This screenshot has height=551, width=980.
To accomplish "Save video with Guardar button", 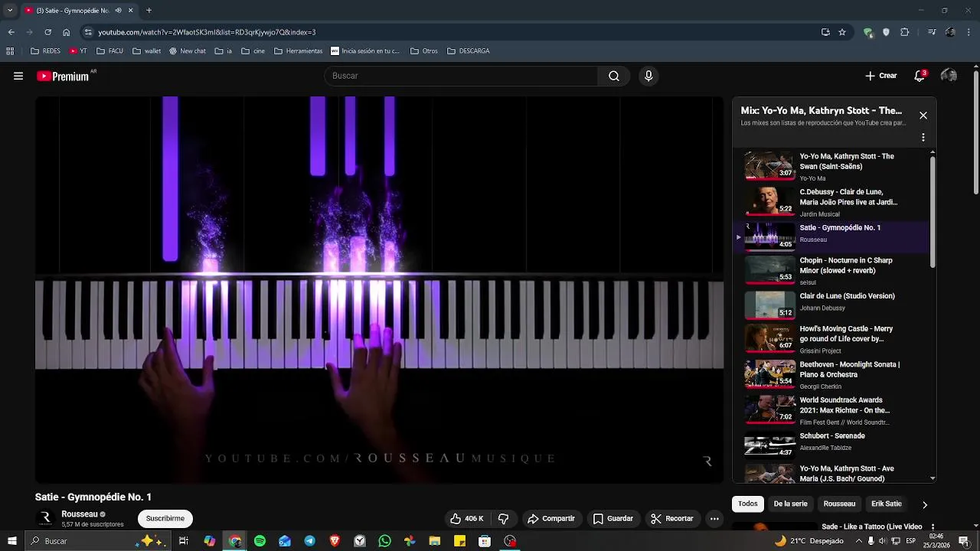I will [x=613, y=519].
